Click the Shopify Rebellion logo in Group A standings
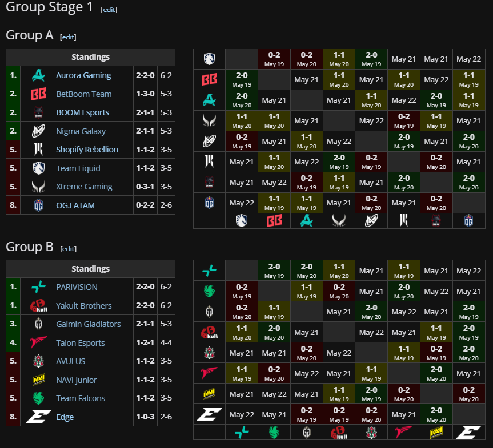Viewport: 493px width, 448px height. (39, 149)
